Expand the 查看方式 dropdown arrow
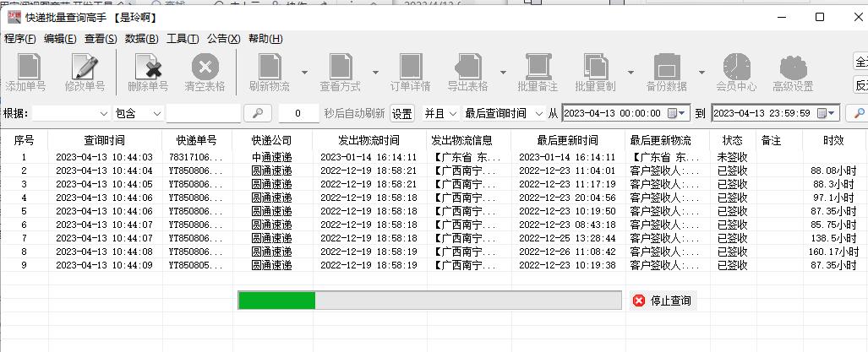Screen dimensions: 868x352 point(375,72)
